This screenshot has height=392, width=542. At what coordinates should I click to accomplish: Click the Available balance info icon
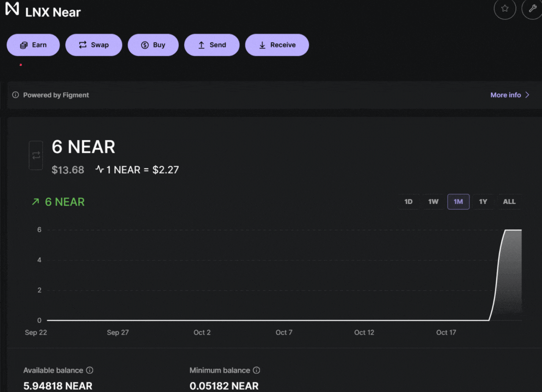[x=90, y=370]
